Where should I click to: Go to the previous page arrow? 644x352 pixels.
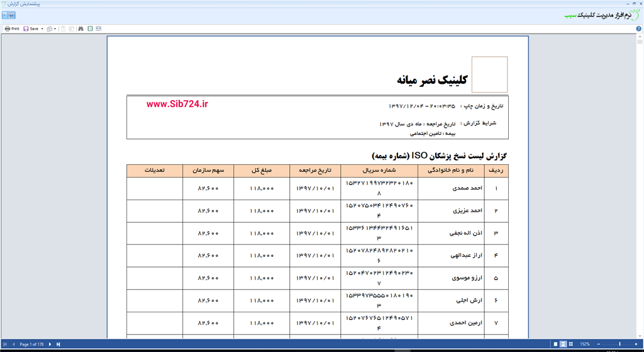pyautogui.click(x=13, y=344)
